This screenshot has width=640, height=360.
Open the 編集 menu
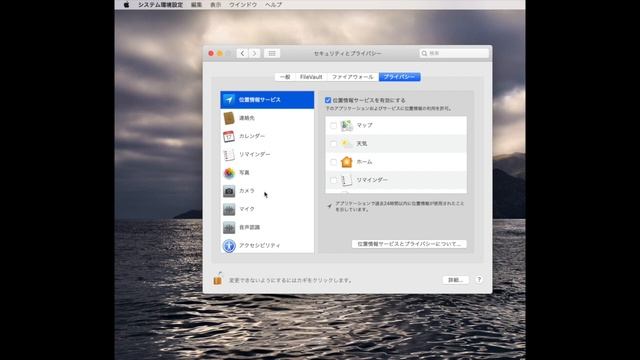click(x=196, y=4)
